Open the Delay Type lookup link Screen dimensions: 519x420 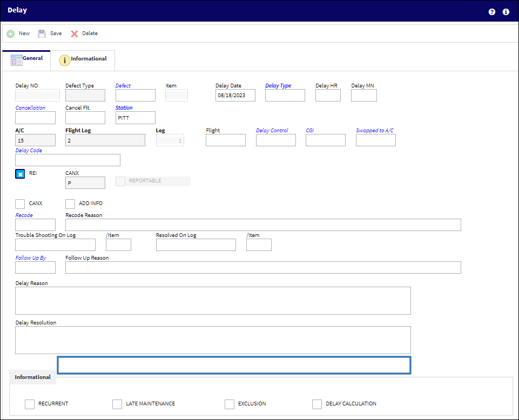[278, 86]
